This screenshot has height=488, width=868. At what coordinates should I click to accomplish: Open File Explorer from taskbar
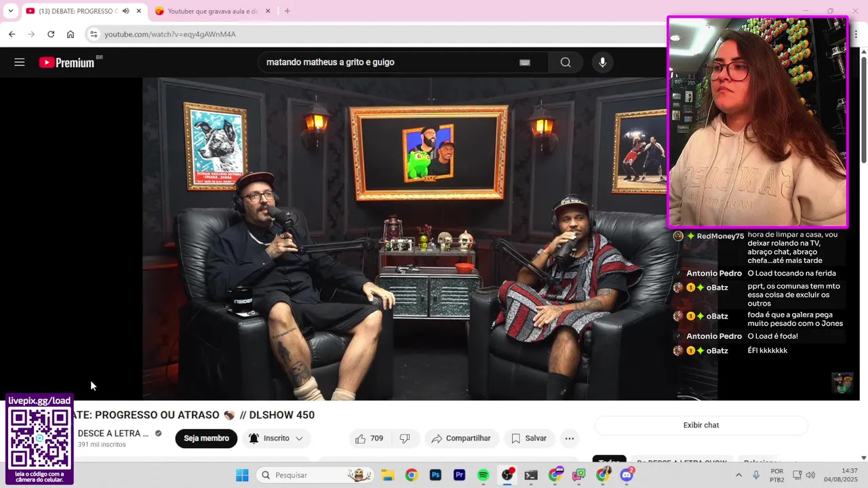point(387,475)
